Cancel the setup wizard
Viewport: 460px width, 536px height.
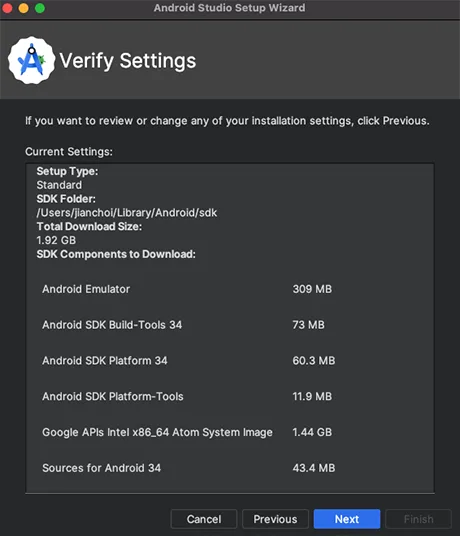[x=204, y=519]
